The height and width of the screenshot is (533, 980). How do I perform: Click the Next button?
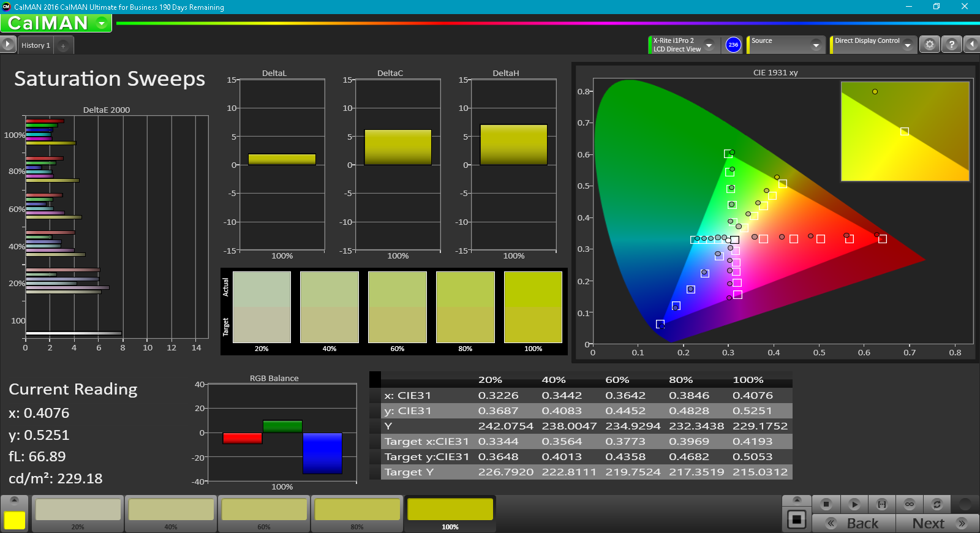[x=937, y=523]
